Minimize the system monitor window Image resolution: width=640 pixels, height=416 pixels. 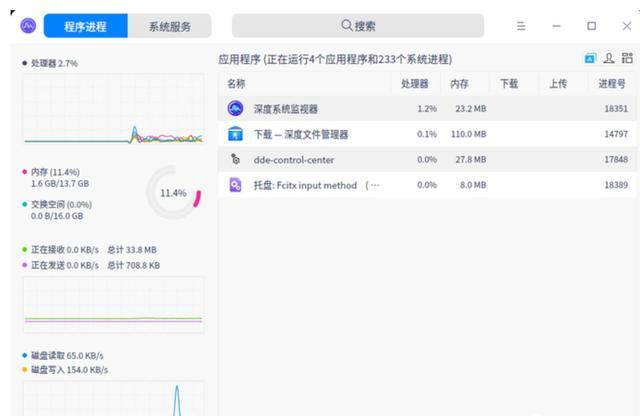(556, 26)
